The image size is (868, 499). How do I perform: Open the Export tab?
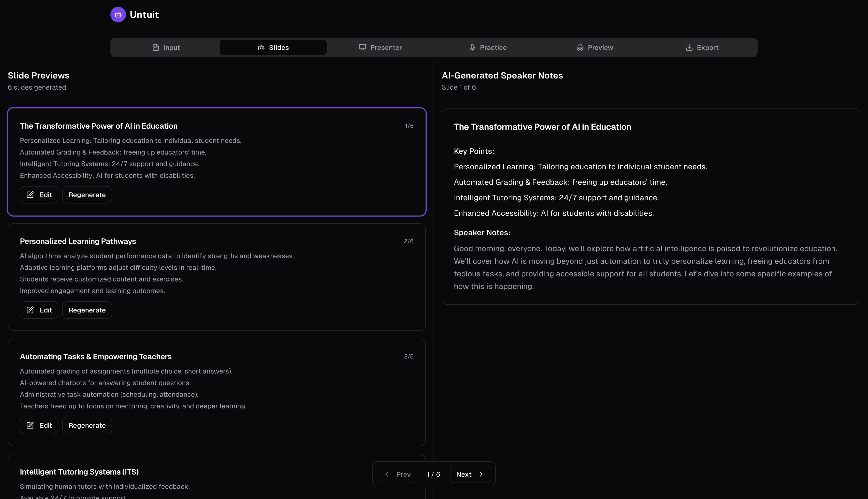[x=702, y=48]
